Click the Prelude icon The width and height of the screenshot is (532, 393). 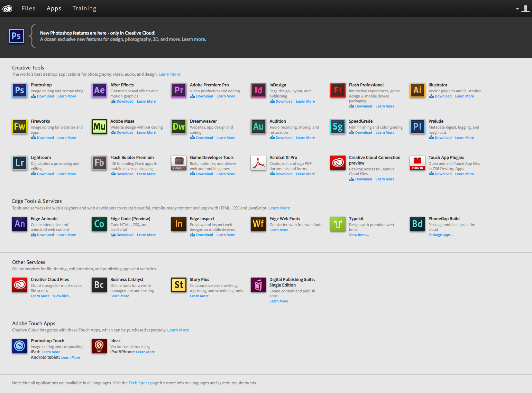pos(418,127)
